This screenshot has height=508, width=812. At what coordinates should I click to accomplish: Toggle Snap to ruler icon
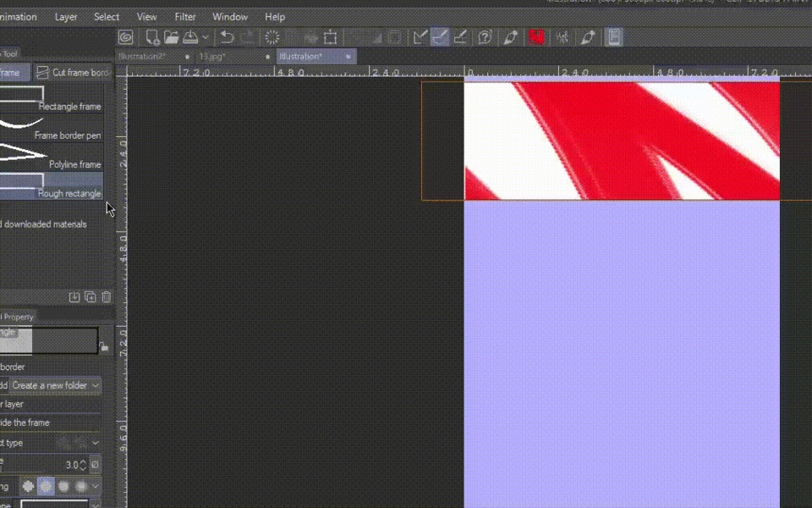[x=420, y=37]
